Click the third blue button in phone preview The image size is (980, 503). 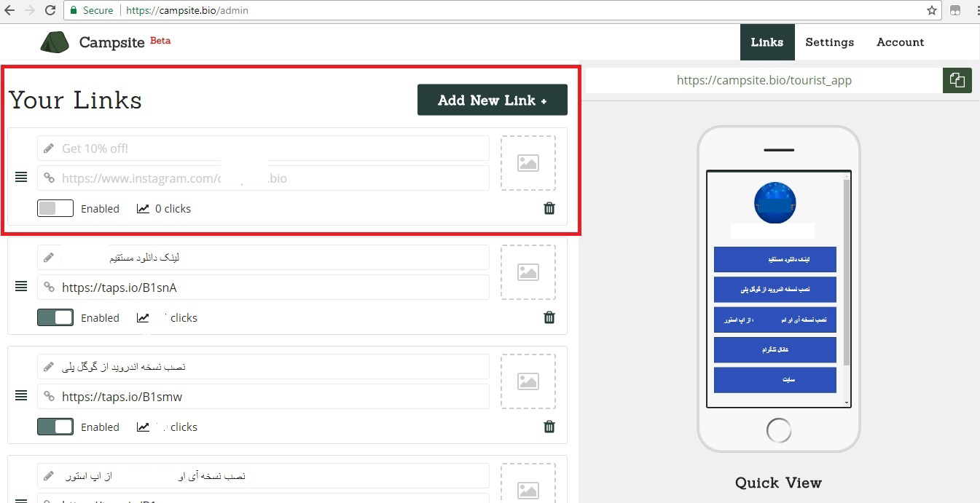775,320
